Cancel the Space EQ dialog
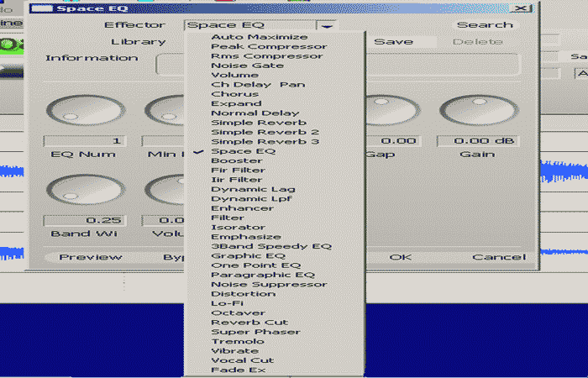Screen dimensions: 588x378 [498, 257]
